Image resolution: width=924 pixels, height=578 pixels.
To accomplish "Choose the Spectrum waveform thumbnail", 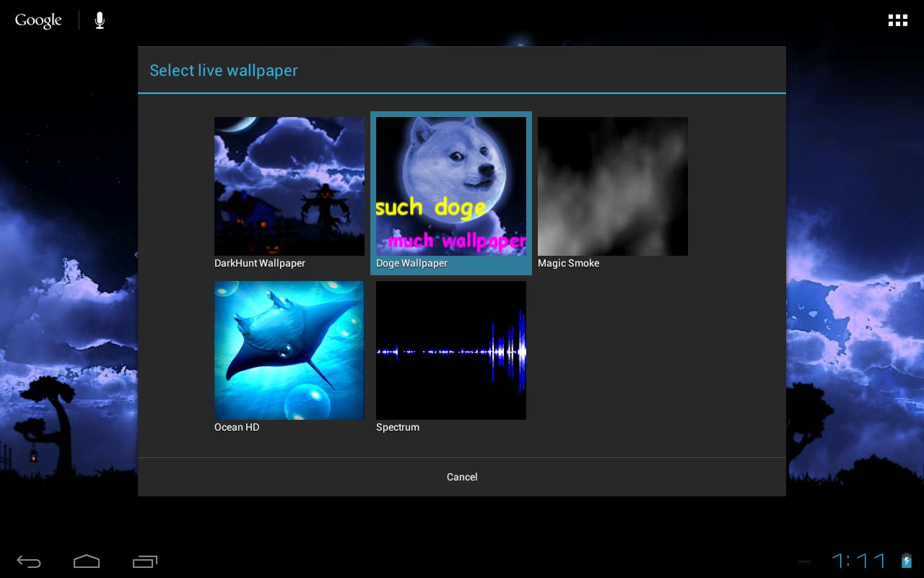I will click(451, 350).
